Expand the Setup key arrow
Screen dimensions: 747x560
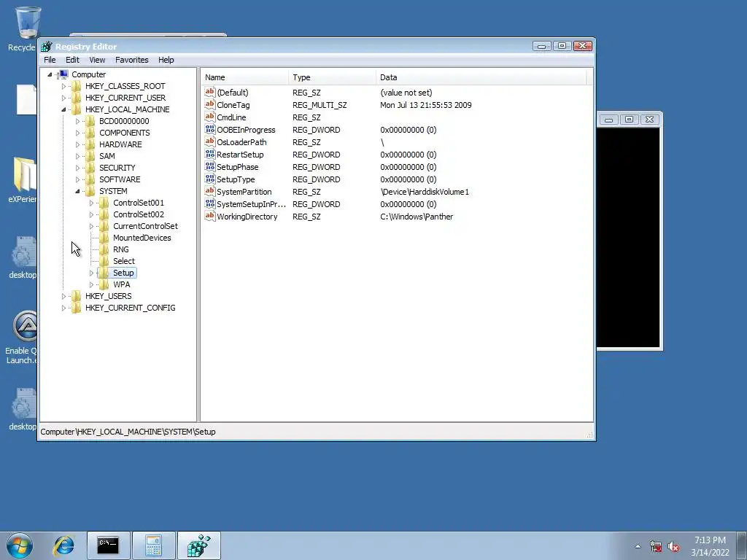click(x=91, y=273)
